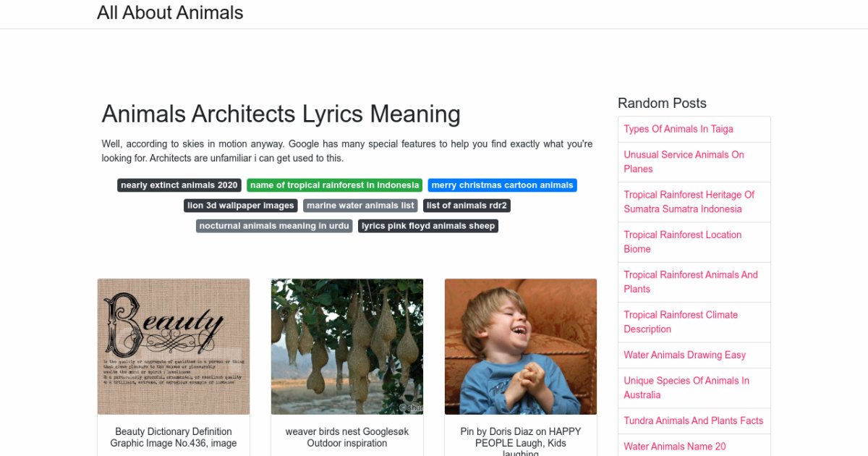868x456 pixels.
Task: Select the green 'name of tropical rainforest in indonesia' tag
Action: pos(334,185)
